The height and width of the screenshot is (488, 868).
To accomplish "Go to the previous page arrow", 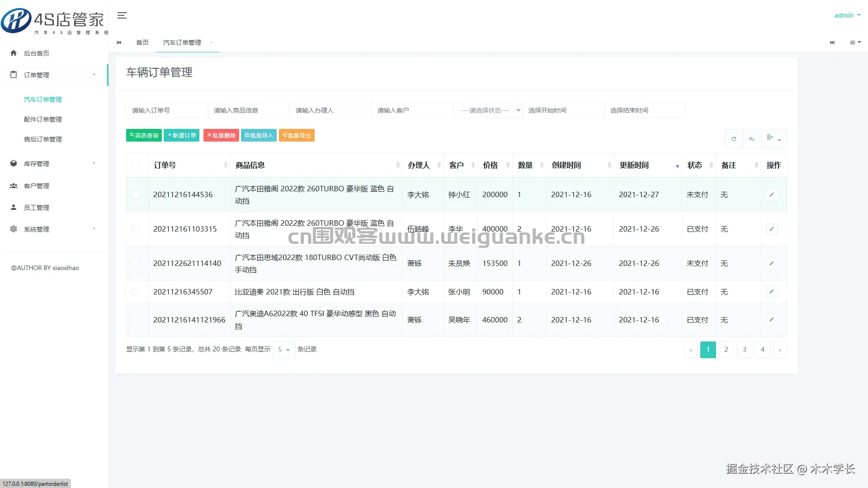I will (690, 350).
